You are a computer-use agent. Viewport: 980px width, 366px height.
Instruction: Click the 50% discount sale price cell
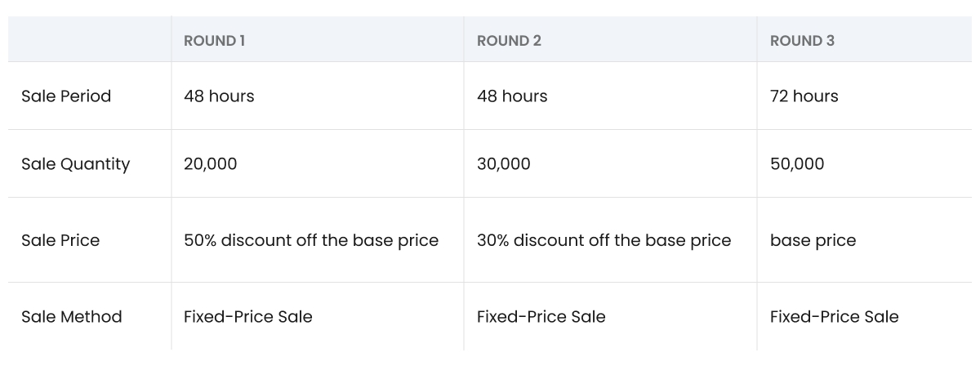(x=311, y=240)
